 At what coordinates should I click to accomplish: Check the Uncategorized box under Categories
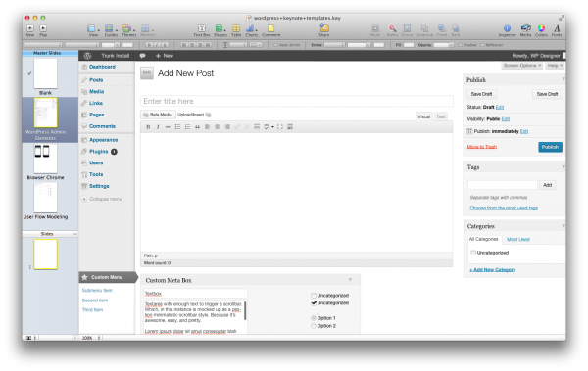(473, 253)
